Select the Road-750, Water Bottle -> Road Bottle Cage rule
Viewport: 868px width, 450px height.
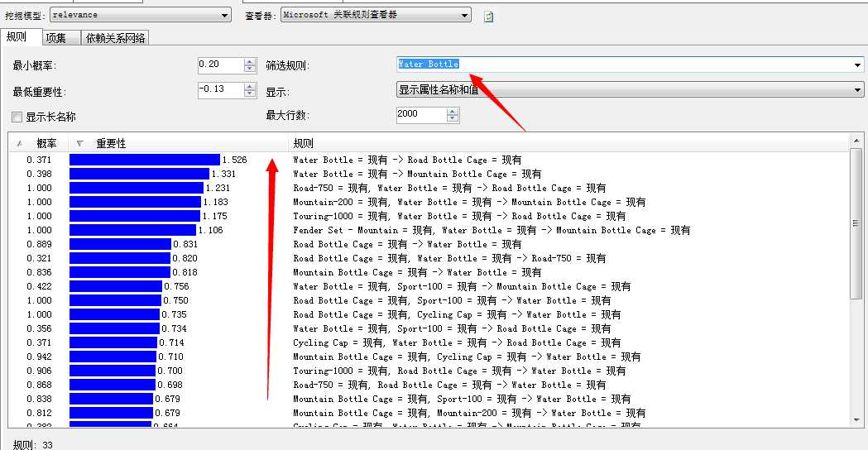(429, 189)
